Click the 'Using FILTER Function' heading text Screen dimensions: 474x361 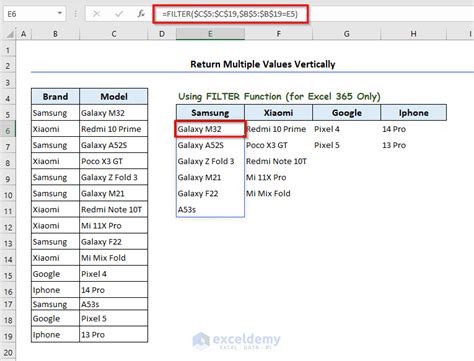click(x=279, y=97)
